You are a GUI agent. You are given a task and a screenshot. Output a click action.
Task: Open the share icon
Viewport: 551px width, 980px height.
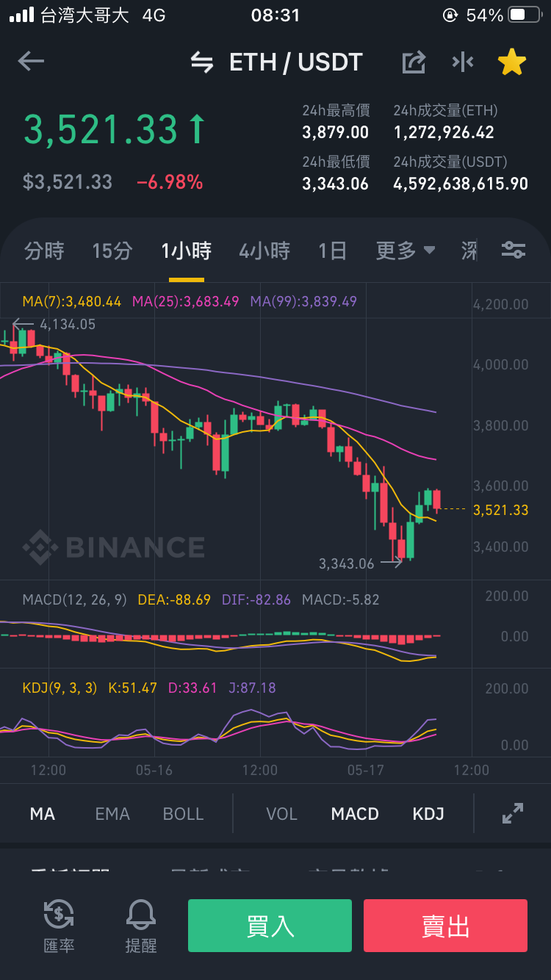[x=414, y=62]
